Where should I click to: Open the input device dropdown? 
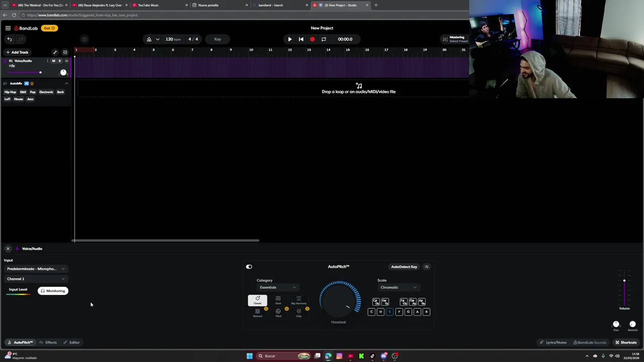36,269
